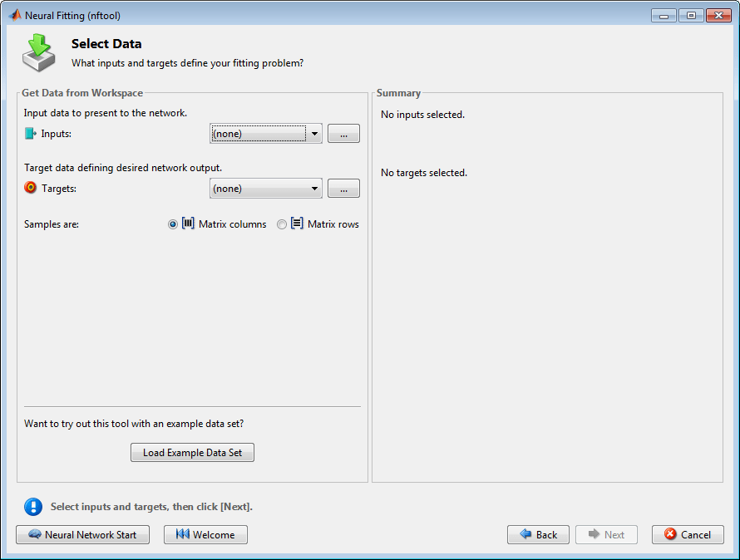Click the Matrix columns icon
Image resolution: width=740 pixels, height=560 pixels.
[188, 224]
